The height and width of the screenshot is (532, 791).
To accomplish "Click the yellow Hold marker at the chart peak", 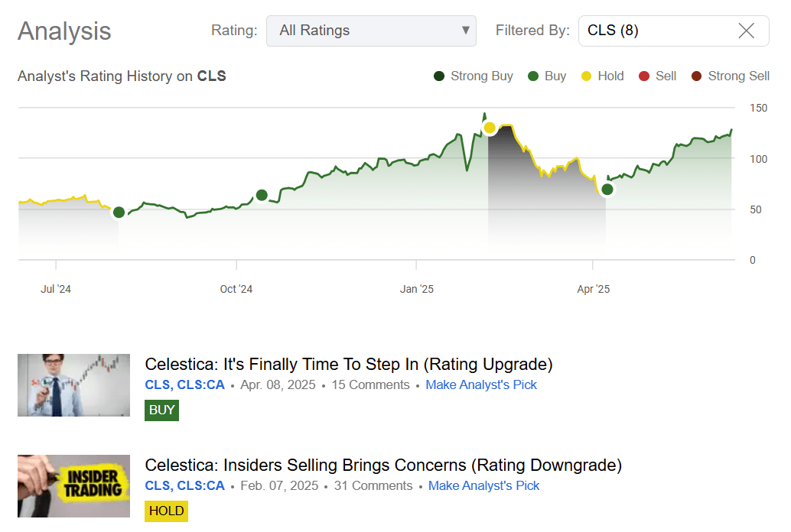I will 490,128.
